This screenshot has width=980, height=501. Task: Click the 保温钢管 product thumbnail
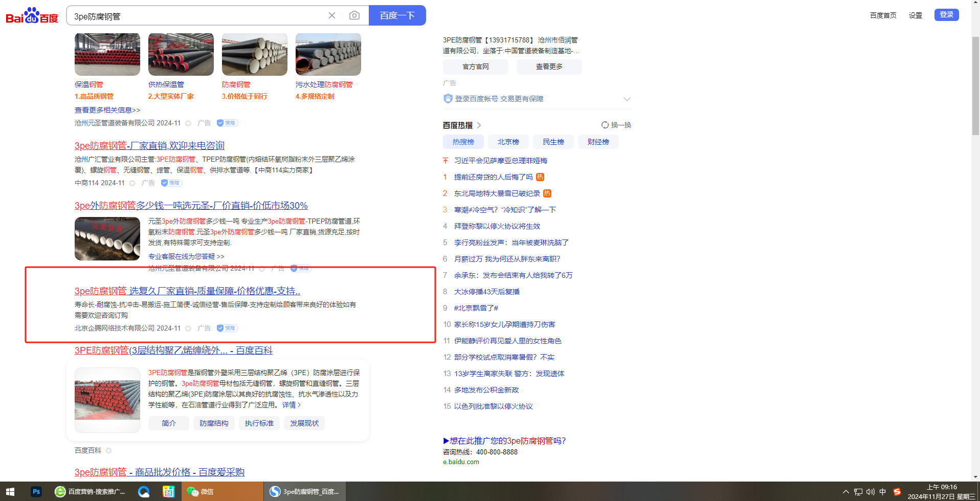click(x=107, y=54)
